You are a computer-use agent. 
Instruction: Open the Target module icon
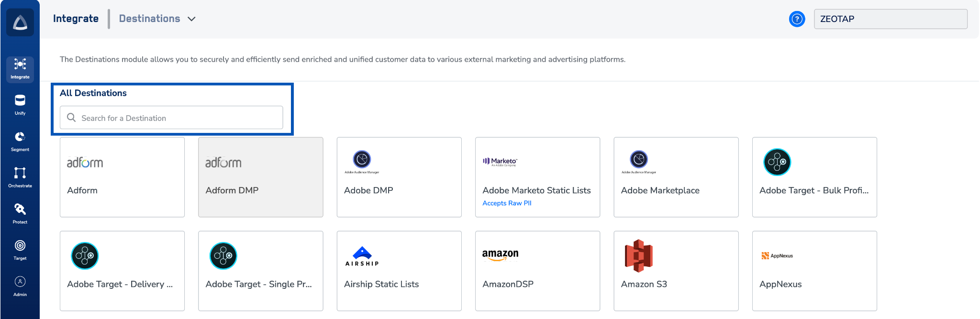click(x=20, y=250)
